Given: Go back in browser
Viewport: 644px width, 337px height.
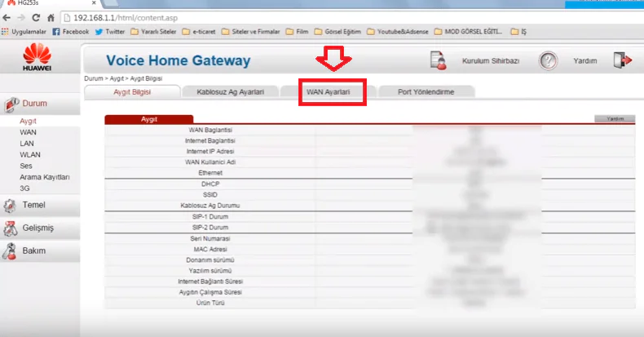Looking at the screenshot, I should 7,18.
